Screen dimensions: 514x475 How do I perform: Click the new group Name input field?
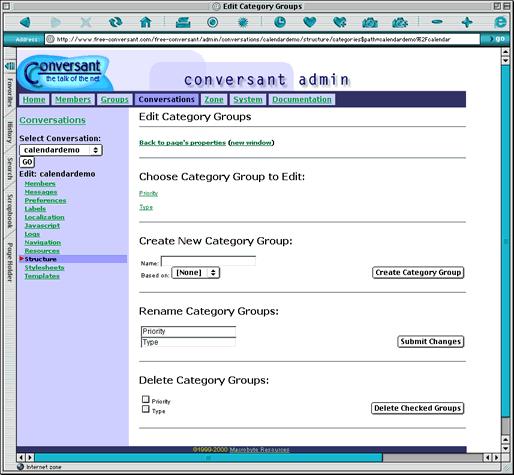pos(208,261)
